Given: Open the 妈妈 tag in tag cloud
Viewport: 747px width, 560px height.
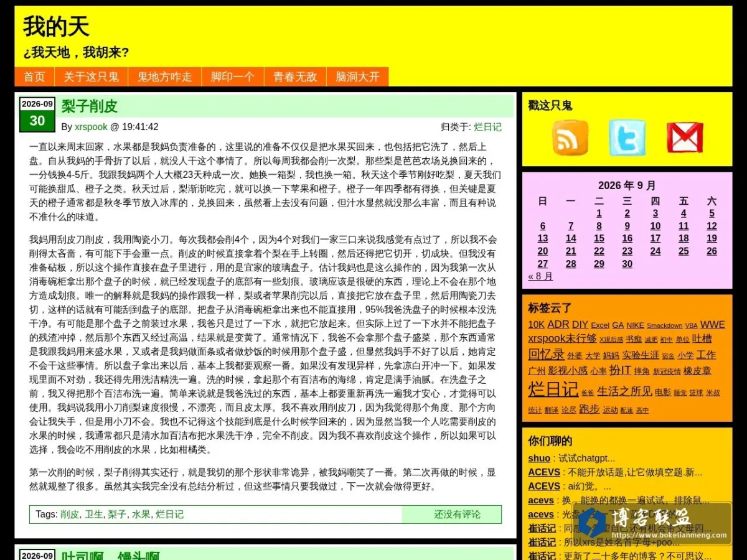Looking at the screenshot, I should (611, 355).
